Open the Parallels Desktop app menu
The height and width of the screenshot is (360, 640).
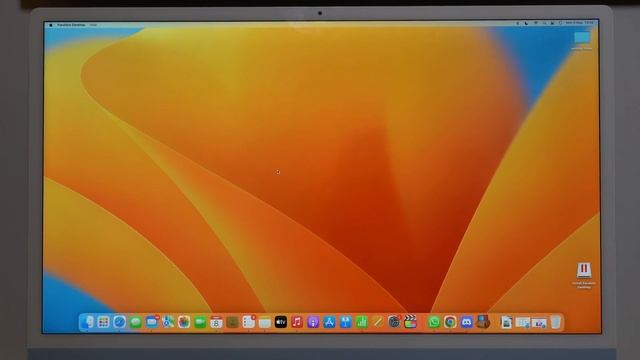71,25
